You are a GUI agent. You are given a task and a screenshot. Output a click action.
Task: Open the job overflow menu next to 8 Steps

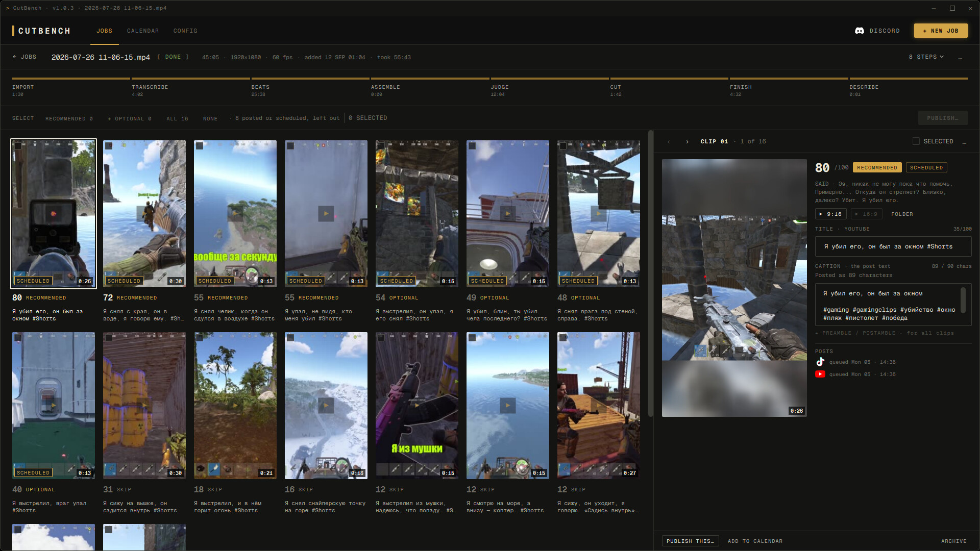tap(960, 57)
